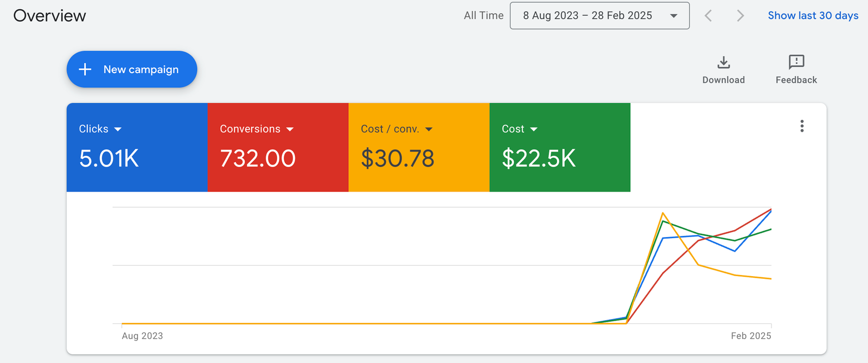Expand the Cost / conv. metric dropdown arrow

point(429,129)
